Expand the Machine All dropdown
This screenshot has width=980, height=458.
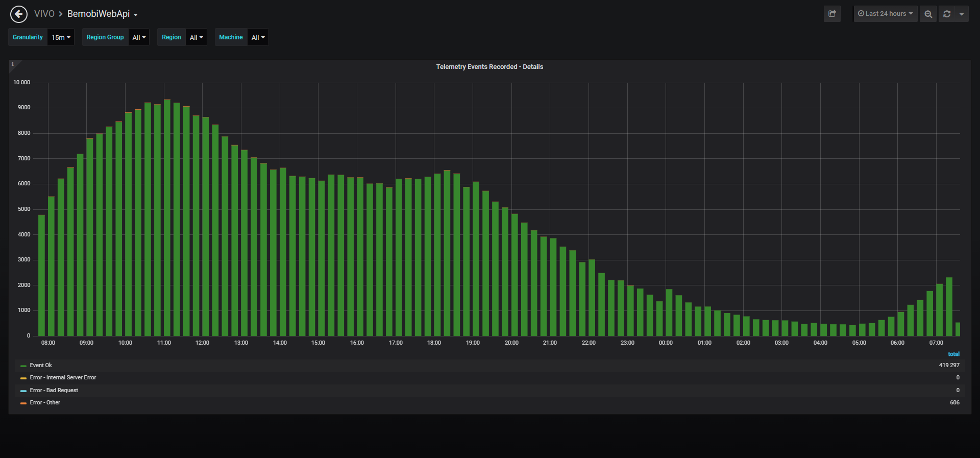[x=258, y=37]
